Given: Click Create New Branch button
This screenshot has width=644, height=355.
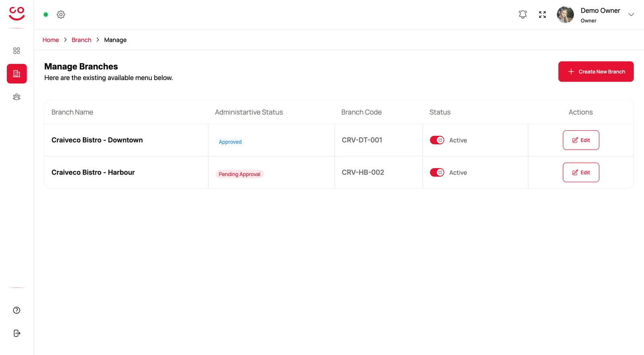Looking at the screenshot, I should click(x=596, y=72).
